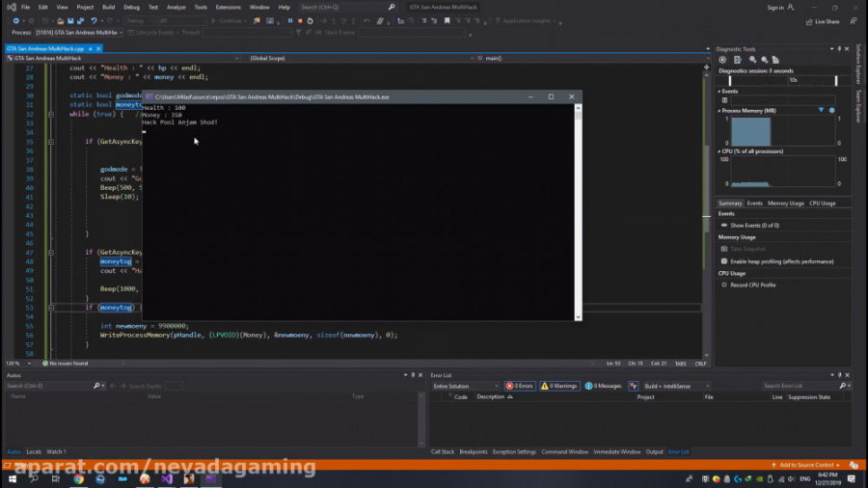
Task: Toggle a bookmark with the bookmark icon
Action: (x=448, y=21)
